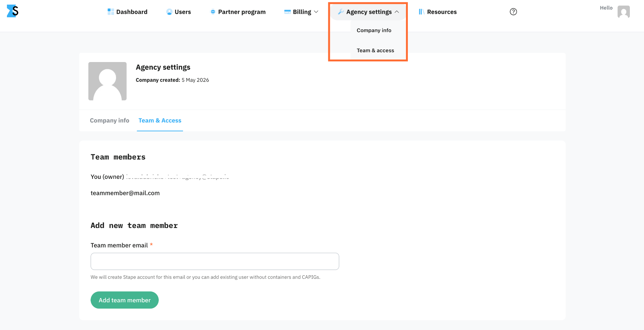Click the Hello greeting text
The height and width of the screenshot is (330, 644).
(x=606, y=8)
